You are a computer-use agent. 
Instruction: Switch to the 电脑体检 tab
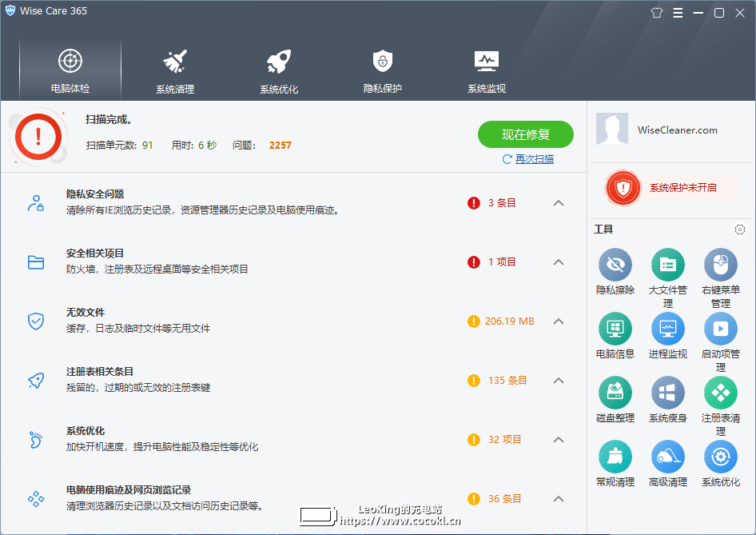click(70, 70)
